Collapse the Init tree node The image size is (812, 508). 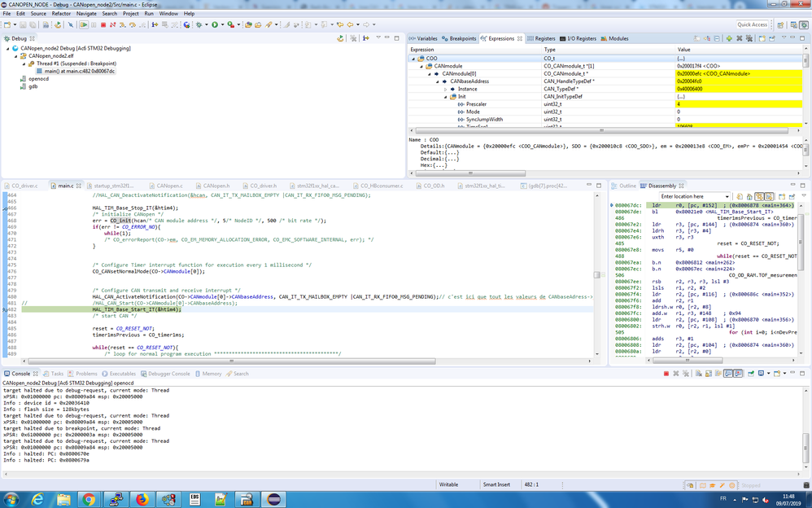coord(445,96)
